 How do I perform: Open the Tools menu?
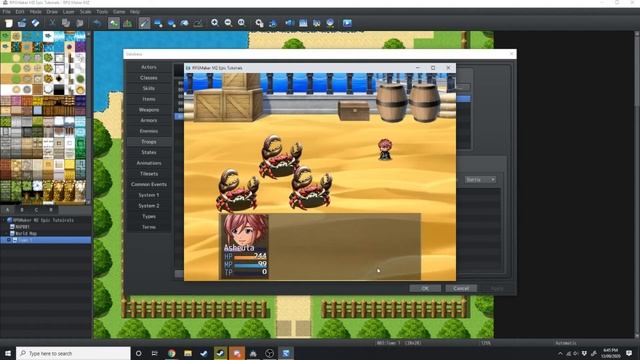tap(102, 12)
